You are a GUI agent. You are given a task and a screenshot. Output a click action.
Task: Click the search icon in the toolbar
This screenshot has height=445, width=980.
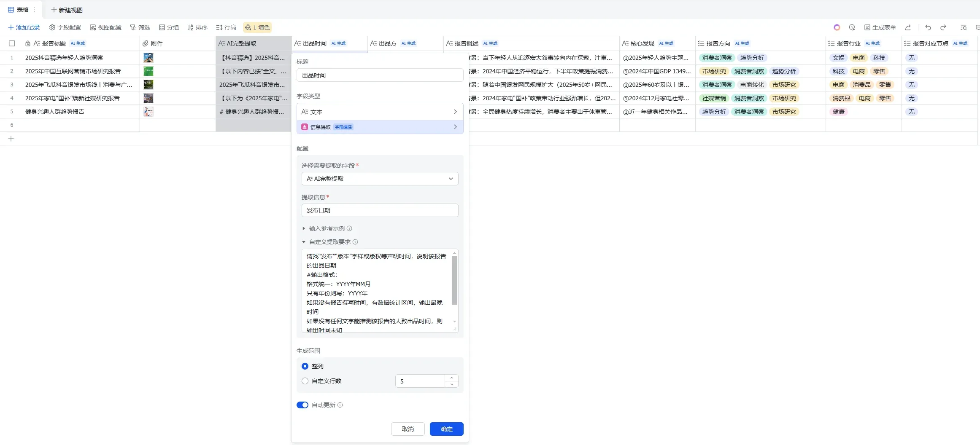963,27
